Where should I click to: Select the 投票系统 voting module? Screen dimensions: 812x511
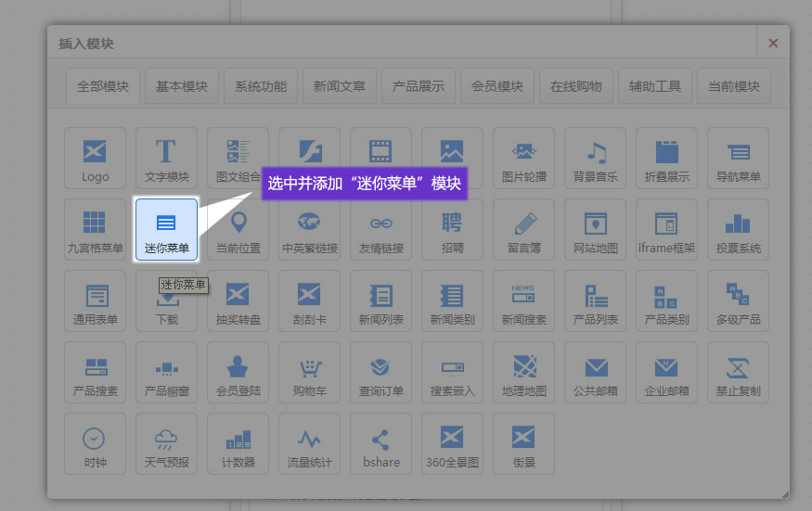tap(738, 229)
